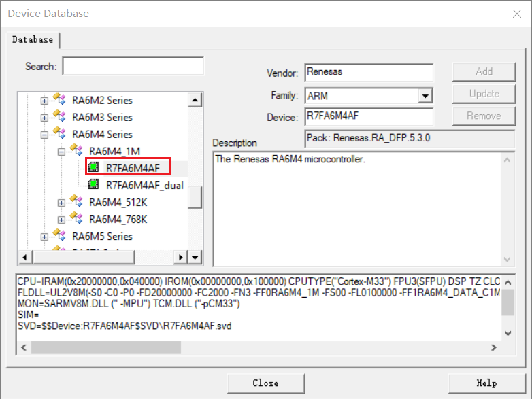Click device tree scroll left arrow
The height and width of the screenshot is (399, 532).
tap(24, 258)
